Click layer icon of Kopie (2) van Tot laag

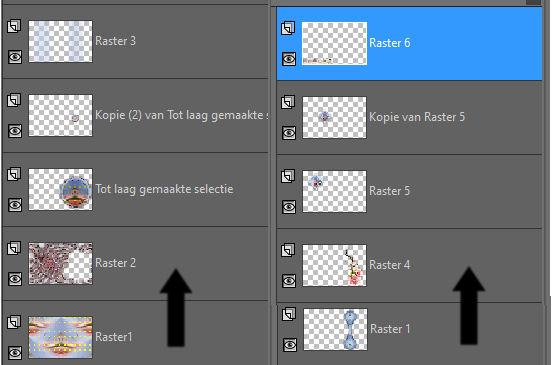point(14,100)
